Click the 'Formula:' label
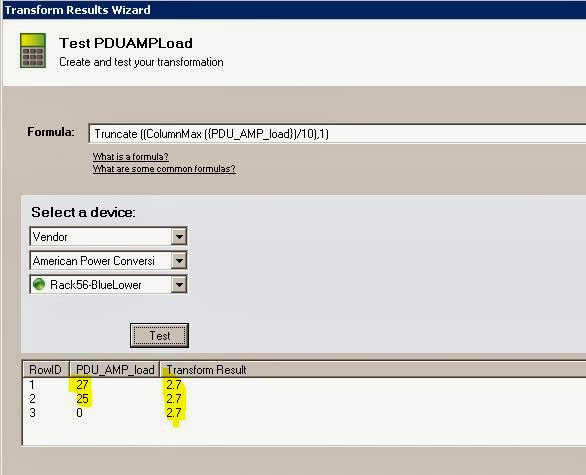The image size is (586, 475). pyautogui.click(x=51, y=132)
